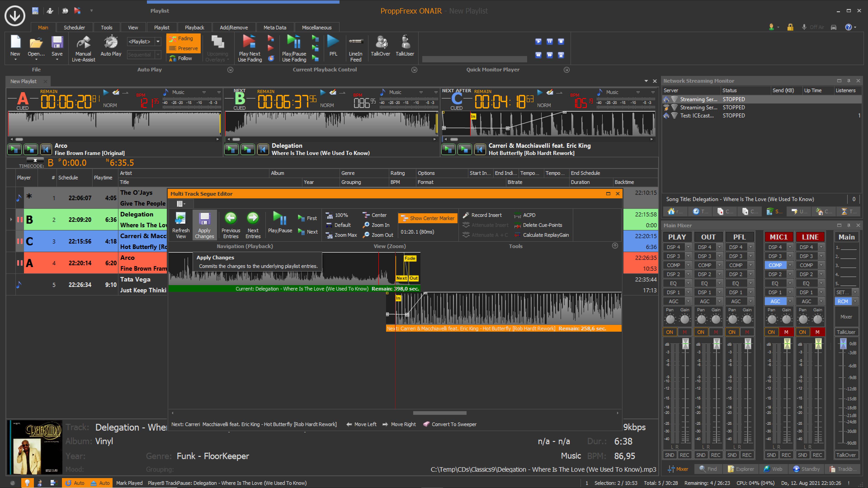Open Music category dropdown of player A
This screenshot has height=488, width=868.
(x=204, y=92)
